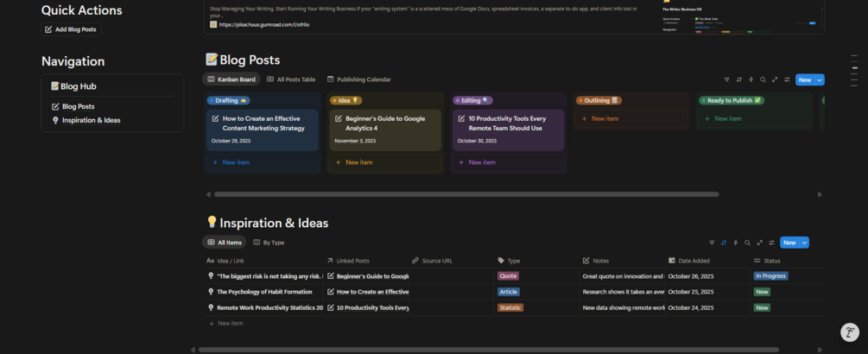Viewport: 868px width, 354px height.
Task: Expand the dropdown arrow beside Blog Posts New button
Action: click(820, 79)
